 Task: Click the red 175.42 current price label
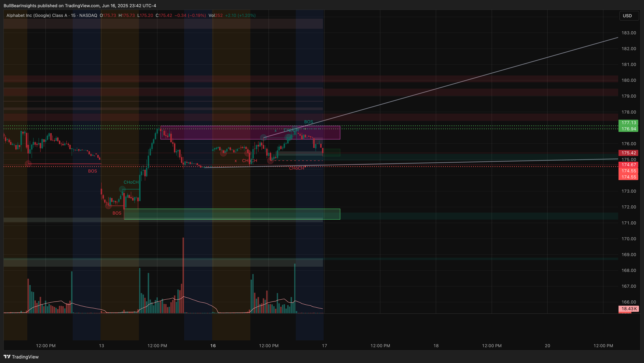[x=628, y=153]
